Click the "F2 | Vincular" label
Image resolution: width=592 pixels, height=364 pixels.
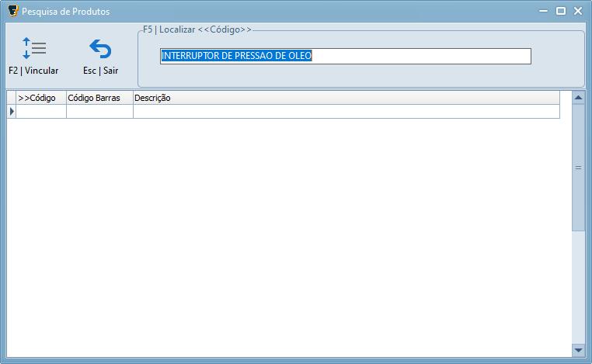point(33,71)
